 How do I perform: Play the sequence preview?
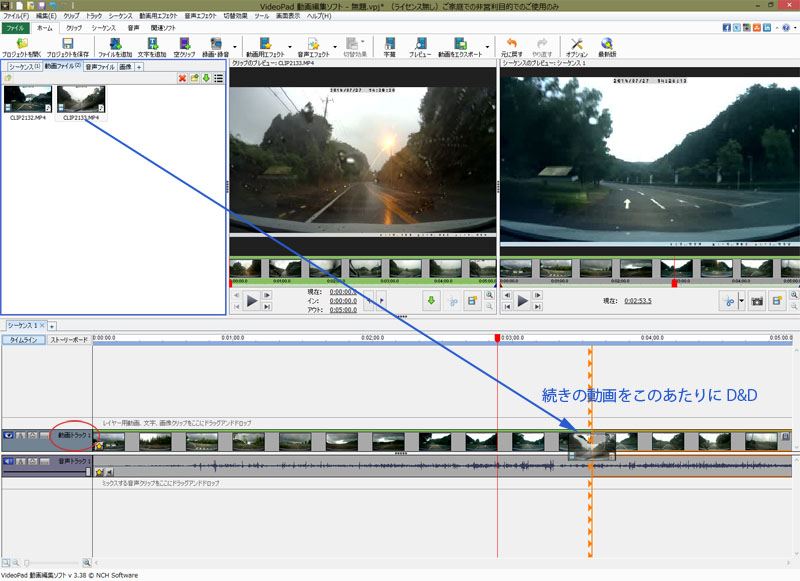tap(522, 301)
